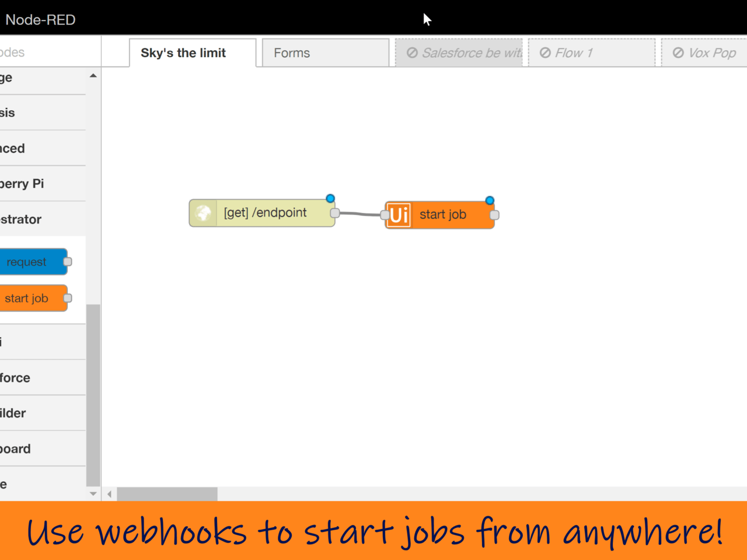Click the Ui icon on start job node
Screen dimensions: 747x560
399,215
